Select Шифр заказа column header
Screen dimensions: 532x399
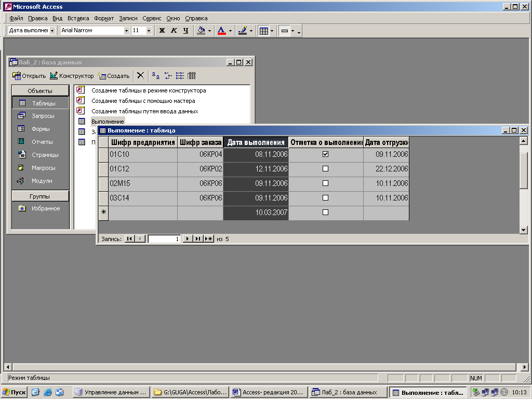[200, 142]
